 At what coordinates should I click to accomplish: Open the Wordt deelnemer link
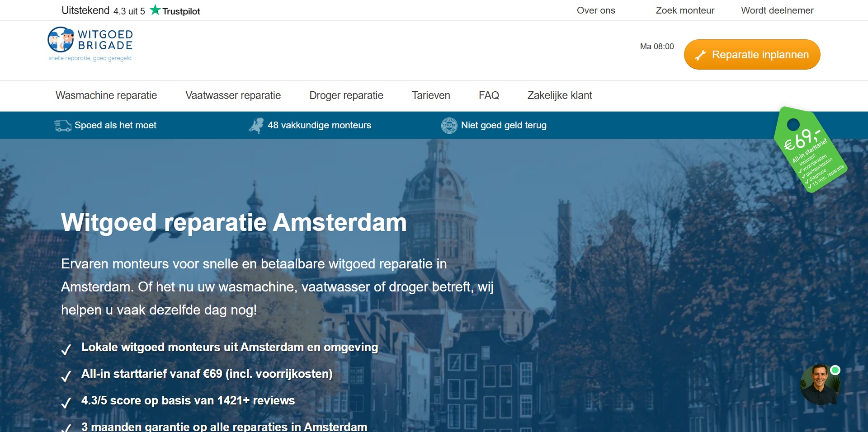pos(777,10)
